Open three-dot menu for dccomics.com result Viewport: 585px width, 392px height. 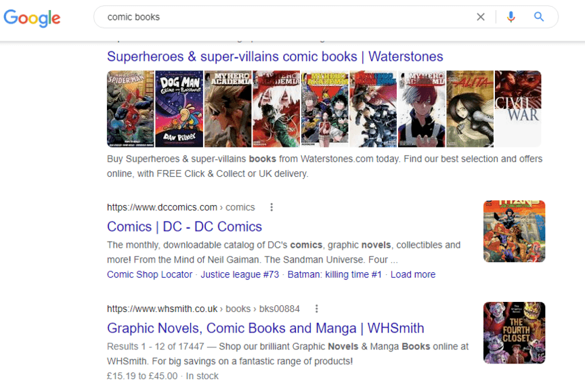tap(272, 207)
